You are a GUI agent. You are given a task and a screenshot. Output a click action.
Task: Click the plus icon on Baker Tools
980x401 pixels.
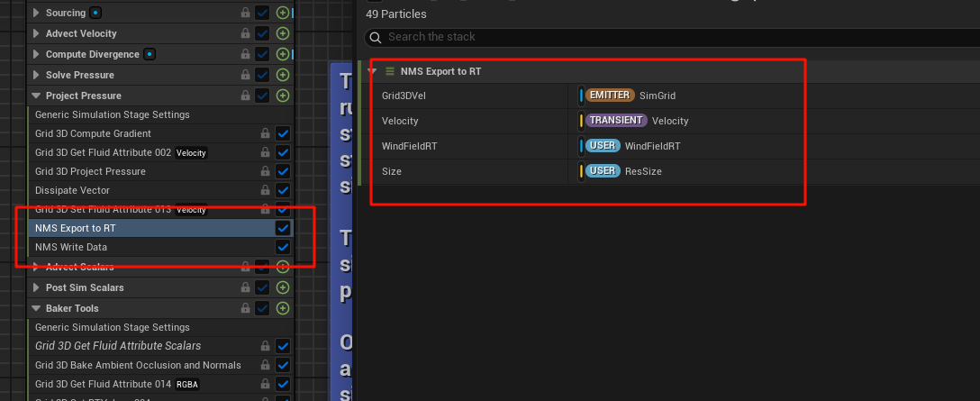pyautogui.click(x=283, y=308)
